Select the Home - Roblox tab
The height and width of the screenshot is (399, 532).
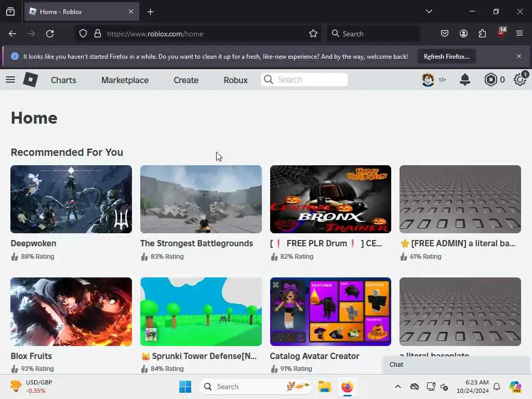point(82,12)
